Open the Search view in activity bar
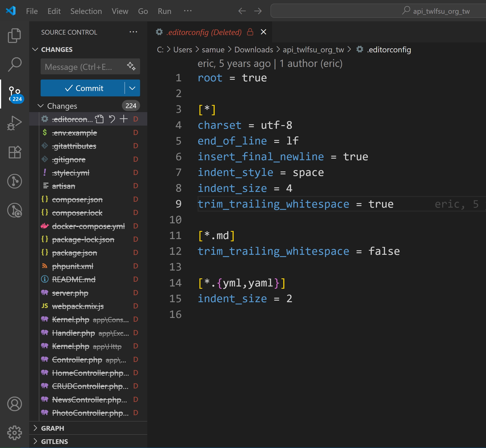 (x=15, y=64)
